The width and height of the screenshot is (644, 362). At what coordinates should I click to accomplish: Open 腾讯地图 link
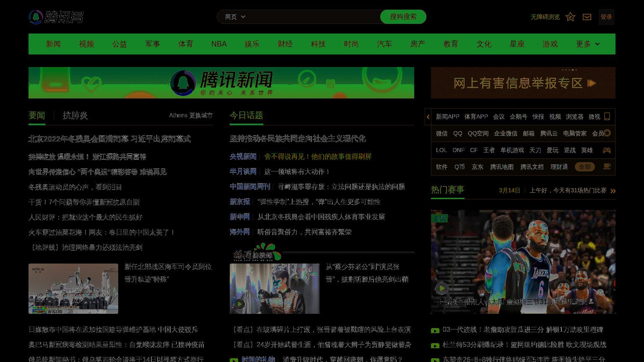tap(502, 167)
